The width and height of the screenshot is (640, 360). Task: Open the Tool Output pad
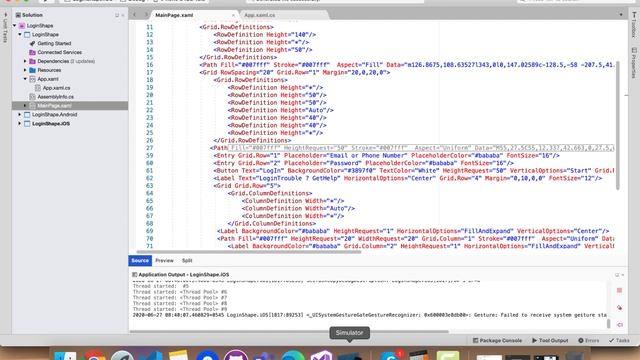550,340
